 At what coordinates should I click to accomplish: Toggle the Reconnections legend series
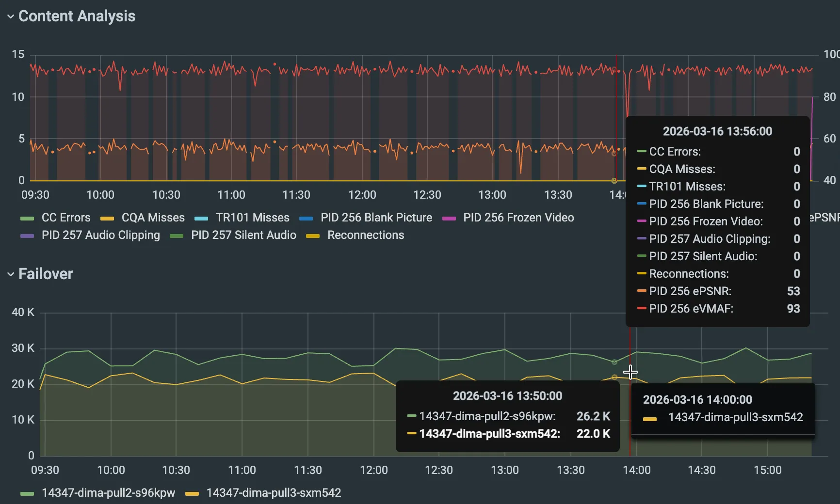pos(366,235)
